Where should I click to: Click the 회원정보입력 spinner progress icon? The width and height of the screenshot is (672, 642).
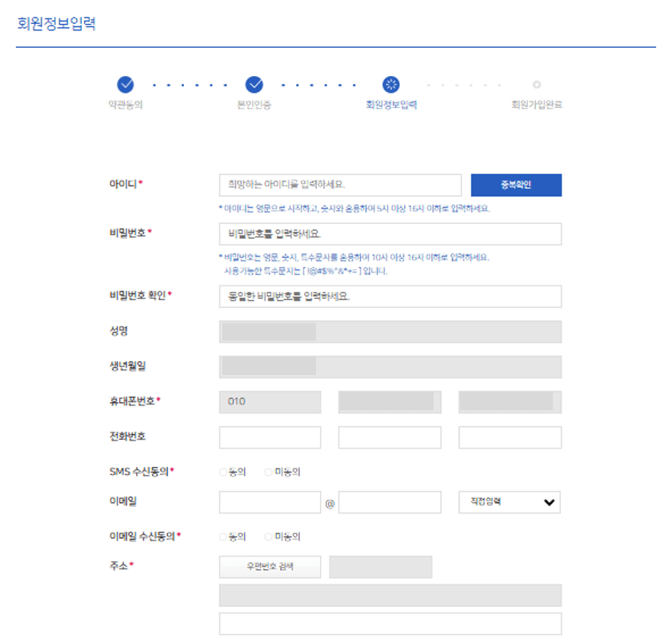390,84
